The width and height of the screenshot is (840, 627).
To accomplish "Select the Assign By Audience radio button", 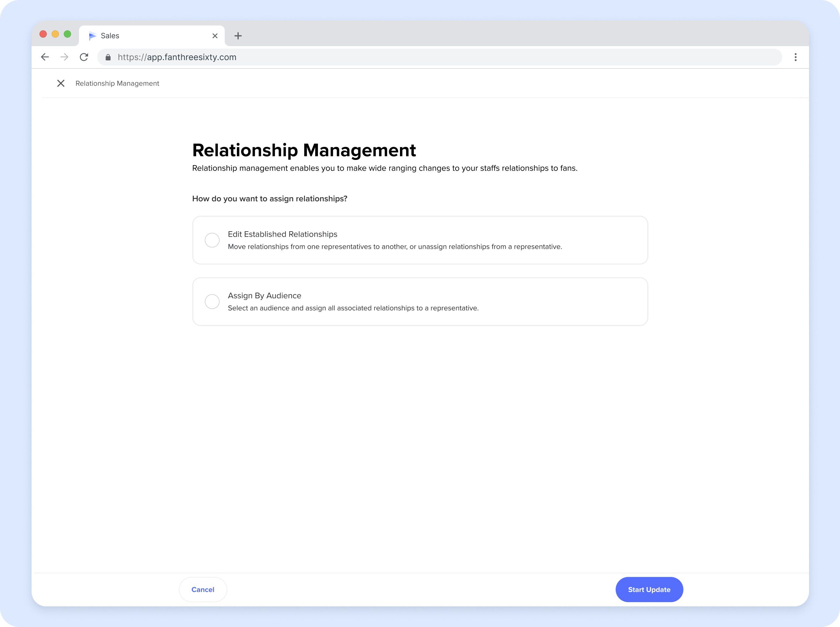I will click(x=212, y=301).
